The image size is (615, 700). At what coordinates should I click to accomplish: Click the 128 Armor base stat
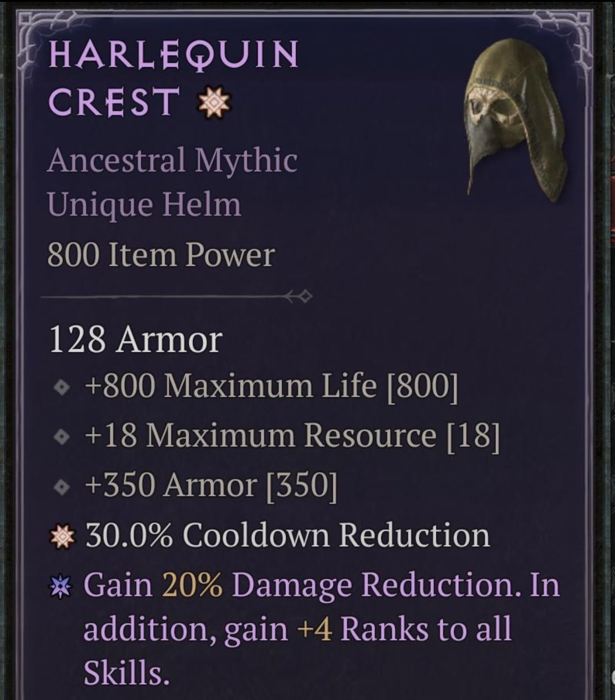click(136, 340)
